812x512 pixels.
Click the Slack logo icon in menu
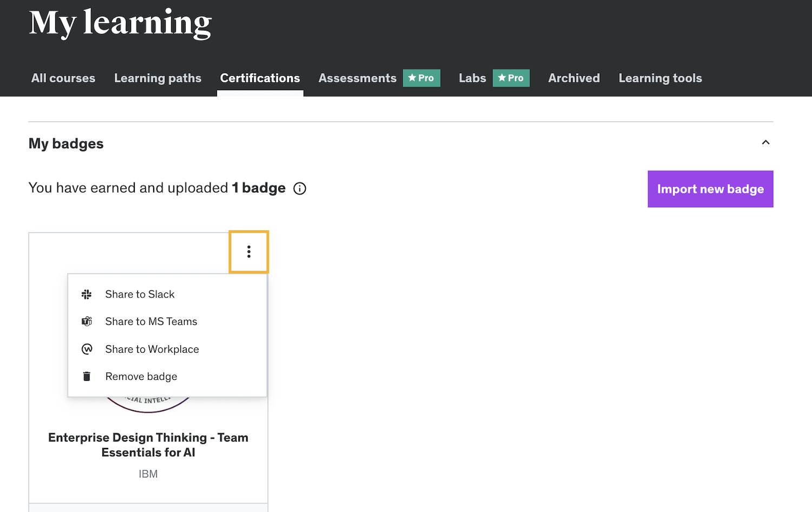pos(87,294)
